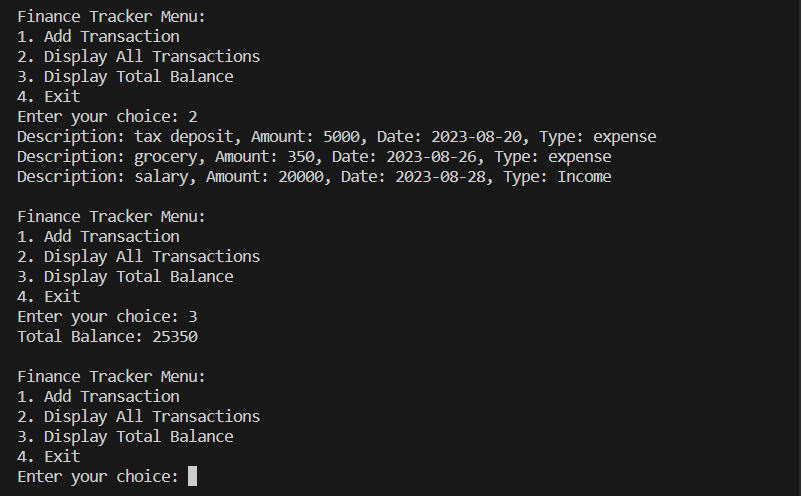Click the 'Enter your choice: 2' line
The image size is (801, 496).
point(107,116)
